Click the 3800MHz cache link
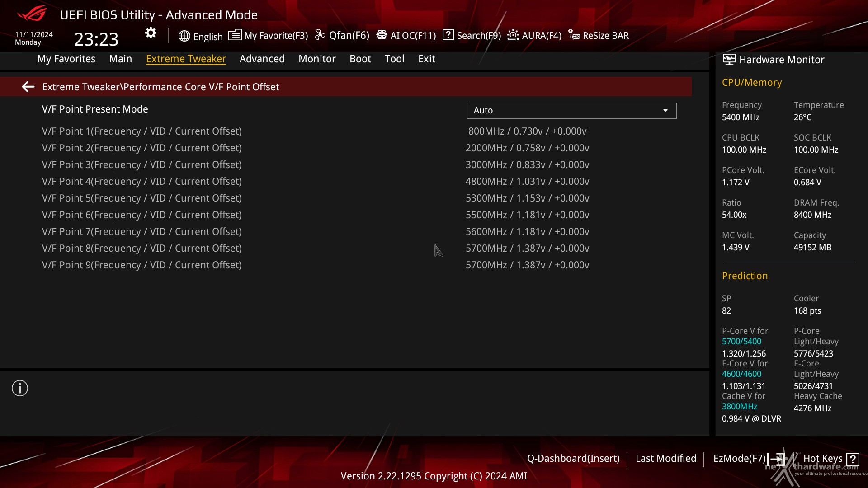The image size is (868, 488). (x=740, y=407)
